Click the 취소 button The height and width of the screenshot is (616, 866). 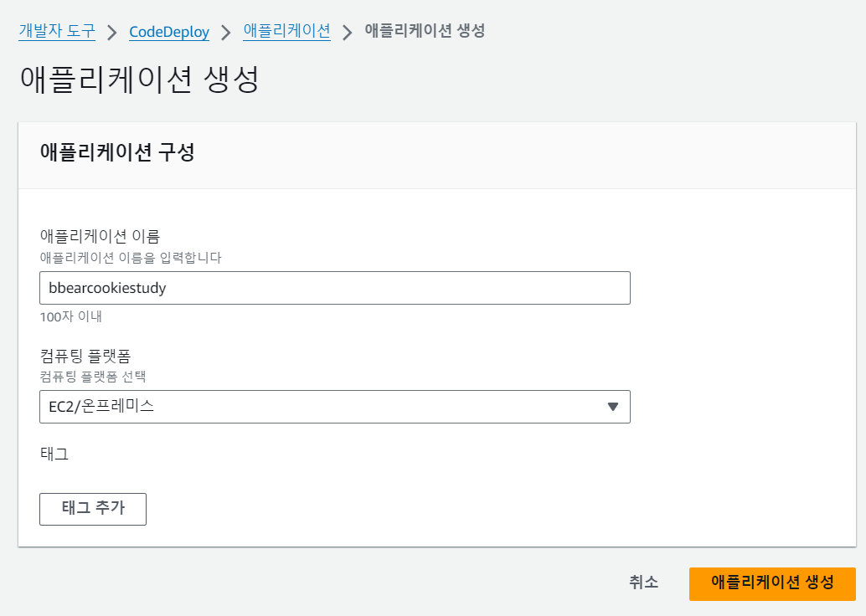pos(643,583)
